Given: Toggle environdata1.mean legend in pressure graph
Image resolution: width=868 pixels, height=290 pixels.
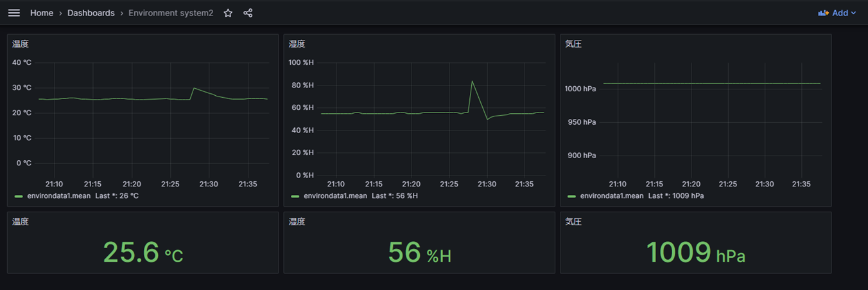Looking at the screenshot, I should tap(612, 195).
